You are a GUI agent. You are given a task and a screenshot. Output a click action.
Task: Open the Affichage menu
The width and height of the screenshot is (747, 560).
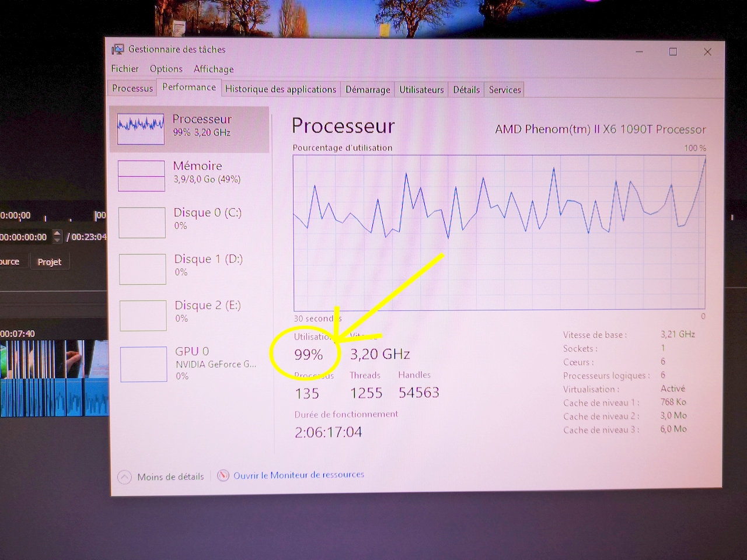[214, 69]
